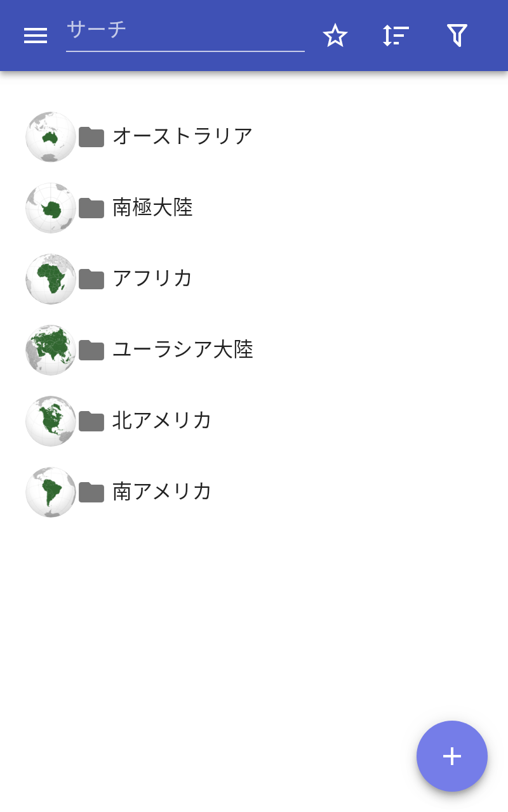Click folder icon beside 南極大陸

coord(91,207)
